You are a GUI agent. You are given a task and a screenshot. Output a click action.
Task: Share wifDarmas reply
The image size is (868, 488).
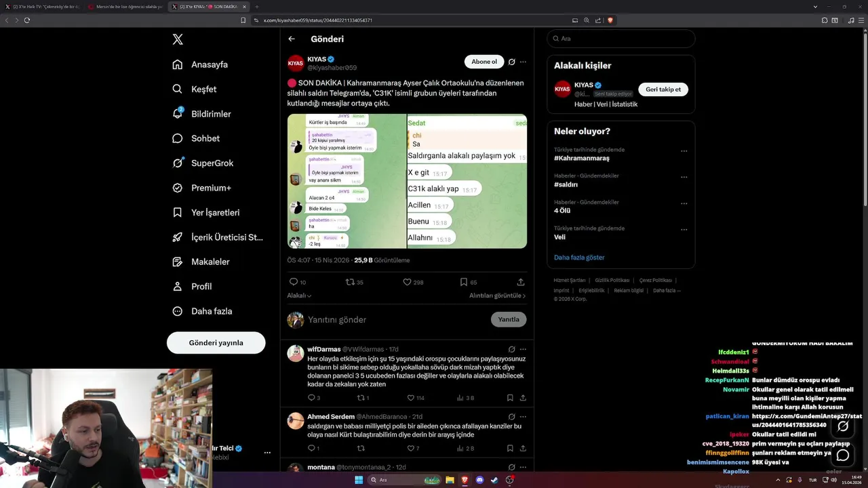[522, 398]
